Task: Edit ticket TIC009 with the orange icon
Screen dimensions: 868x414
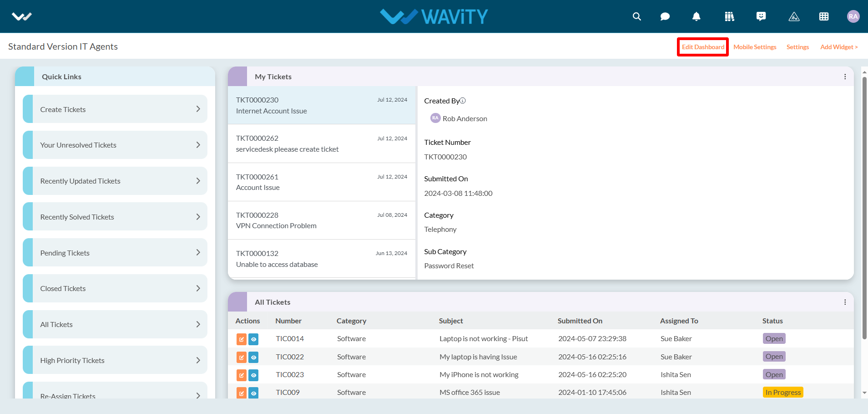Action: point(242,393)
